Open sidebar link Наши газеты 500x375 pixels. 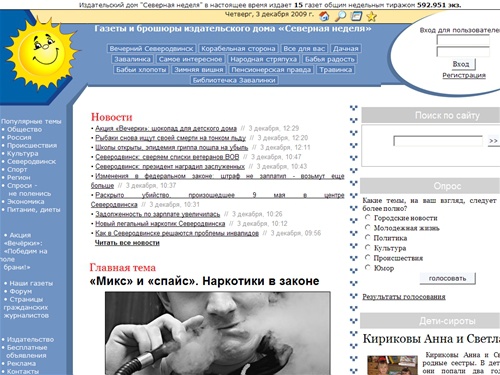pyautogui.click(x=31, y=283)
